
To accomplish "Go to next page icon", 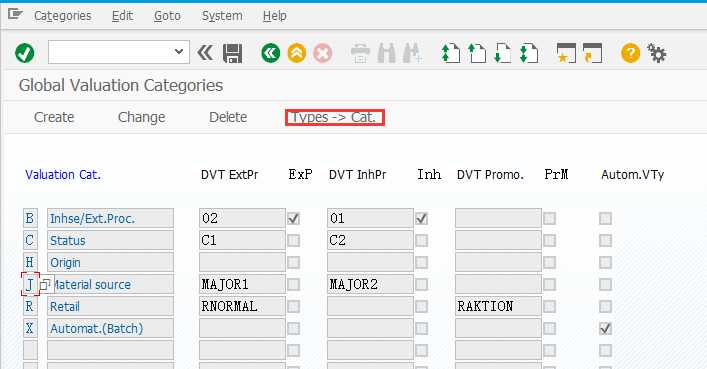I will [503, 53].
